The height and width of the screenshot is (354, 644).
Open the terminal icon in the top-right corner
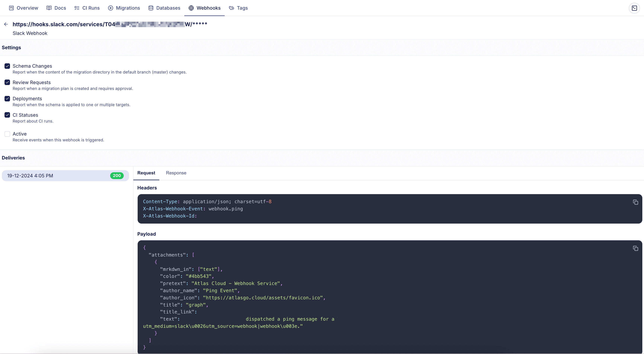pos(634,8)
